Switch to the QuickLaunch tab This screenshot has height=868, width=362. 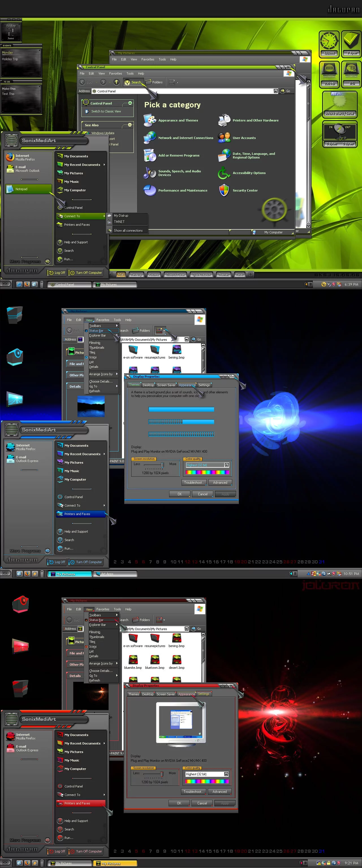point(201,275)
